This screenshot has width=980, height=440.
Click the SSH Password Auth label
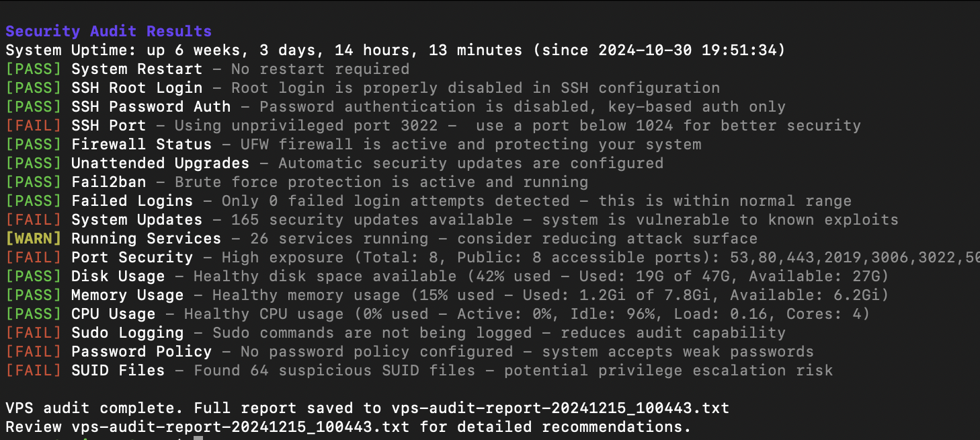click(151, 106)
